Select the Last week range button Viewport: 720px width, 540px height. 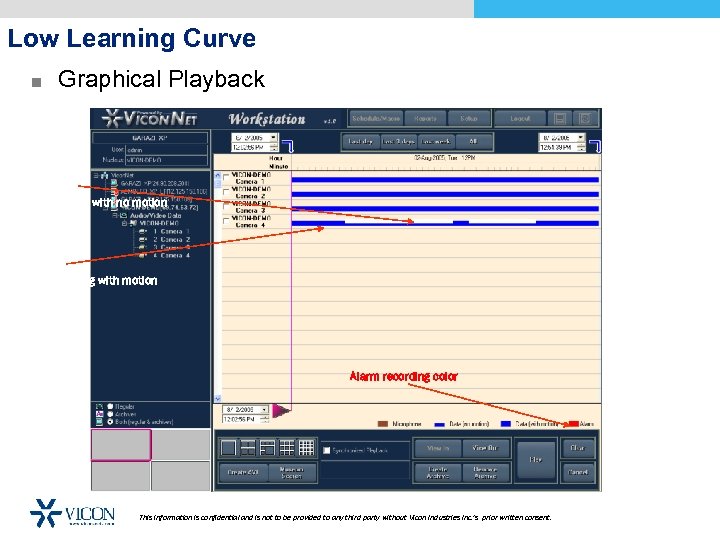click(x=436, y=141)
